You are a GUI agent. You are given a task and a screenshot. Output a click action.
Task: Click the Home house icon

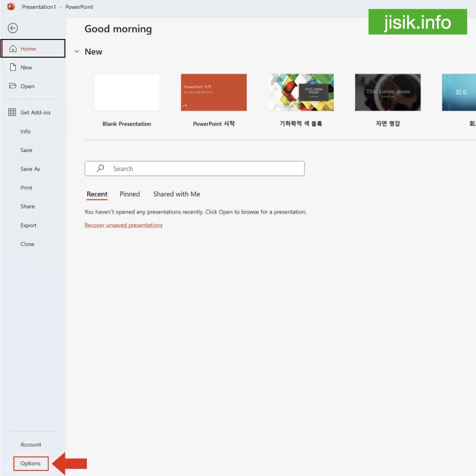point(13,48)
